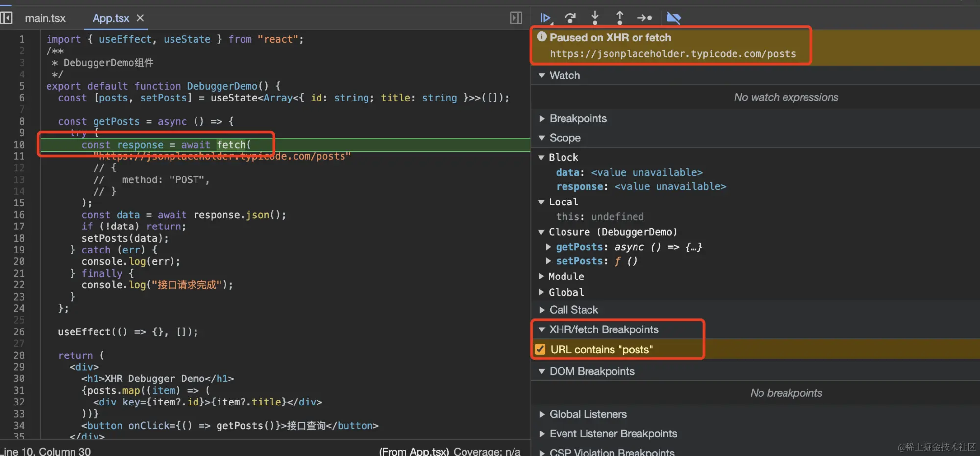This screenshot has height=456, width=980.
Task: Collapse the Block scope
Action: 541,157
